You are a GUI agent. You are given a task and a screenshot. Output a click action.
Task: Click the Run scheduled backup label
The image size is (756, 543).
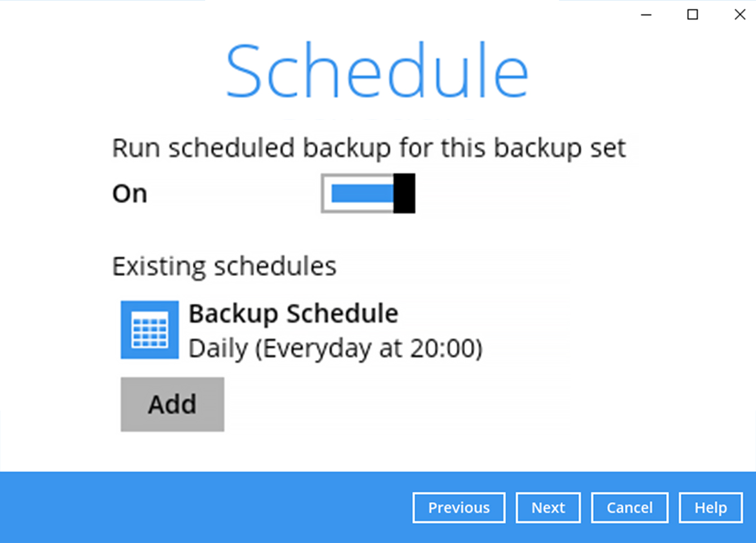[x=369, y=148]
